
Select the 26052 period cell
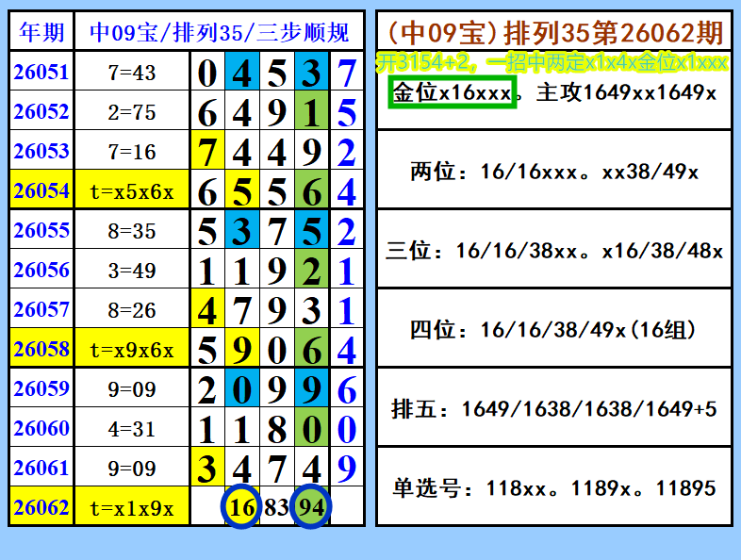click(41, 111)
